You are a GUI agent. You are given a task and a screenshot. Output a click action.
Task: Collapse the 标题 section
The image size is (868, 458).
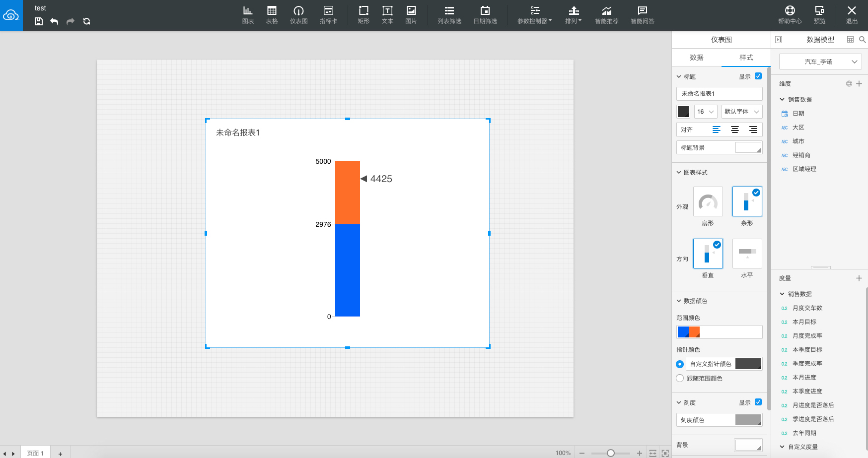coord(679,76)
